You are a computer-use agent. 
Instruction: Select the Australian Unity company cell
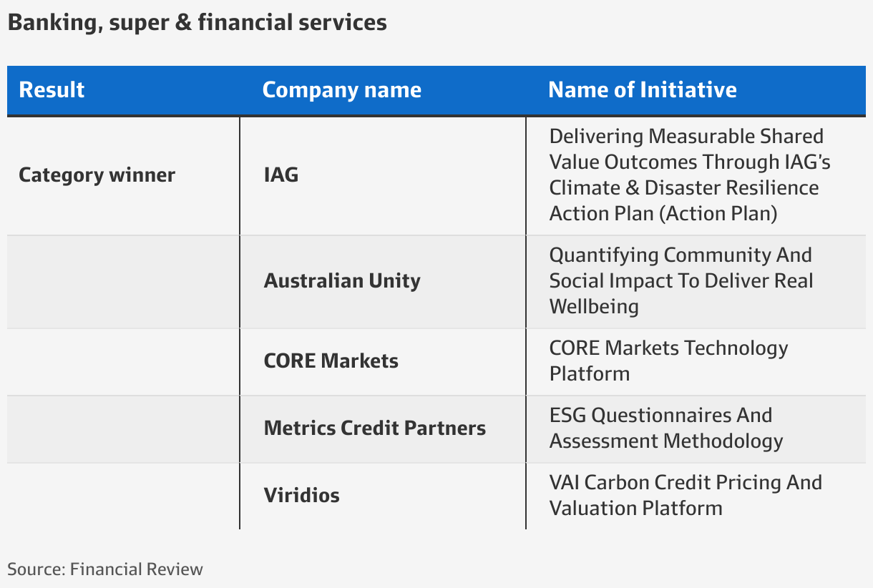click(x=342, y=280)
